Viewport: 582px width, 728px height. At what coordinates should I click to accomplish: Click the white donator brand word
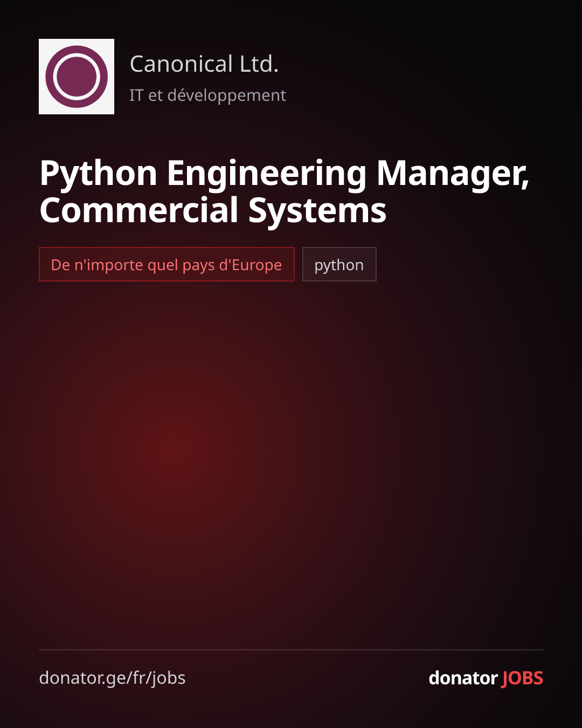pyautogui.click(x=463, y=678)
